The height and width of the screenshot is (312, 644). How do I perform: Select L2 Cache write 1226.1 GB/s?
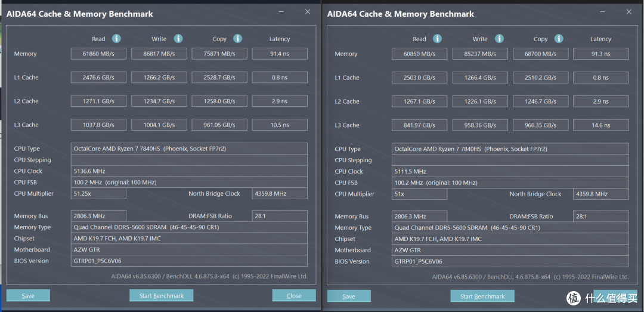point(480,101)
